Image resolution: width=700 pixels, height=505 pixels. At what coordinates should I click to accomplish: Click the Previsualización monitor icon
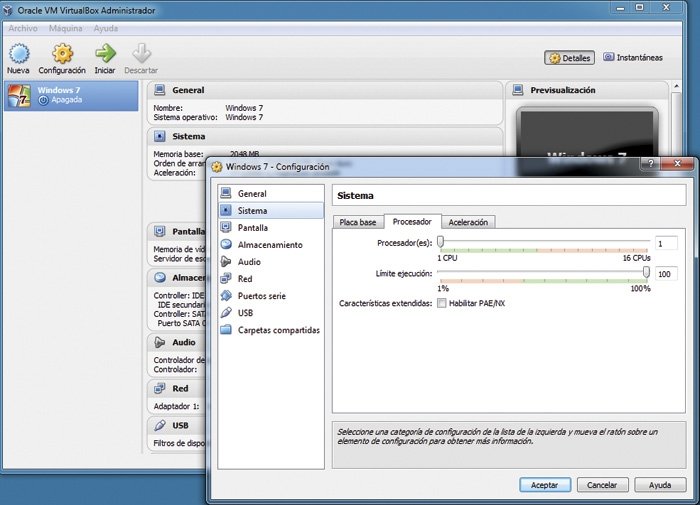pos(518,90)
